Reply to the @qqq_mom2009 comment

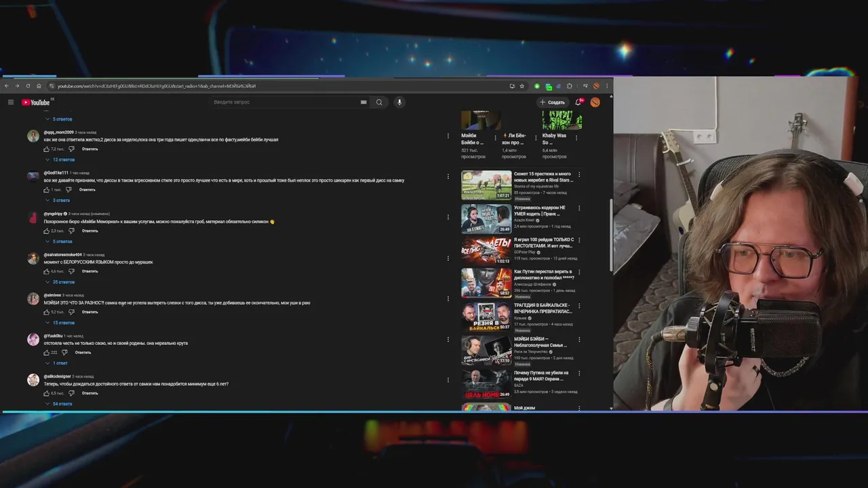point(90,149)
